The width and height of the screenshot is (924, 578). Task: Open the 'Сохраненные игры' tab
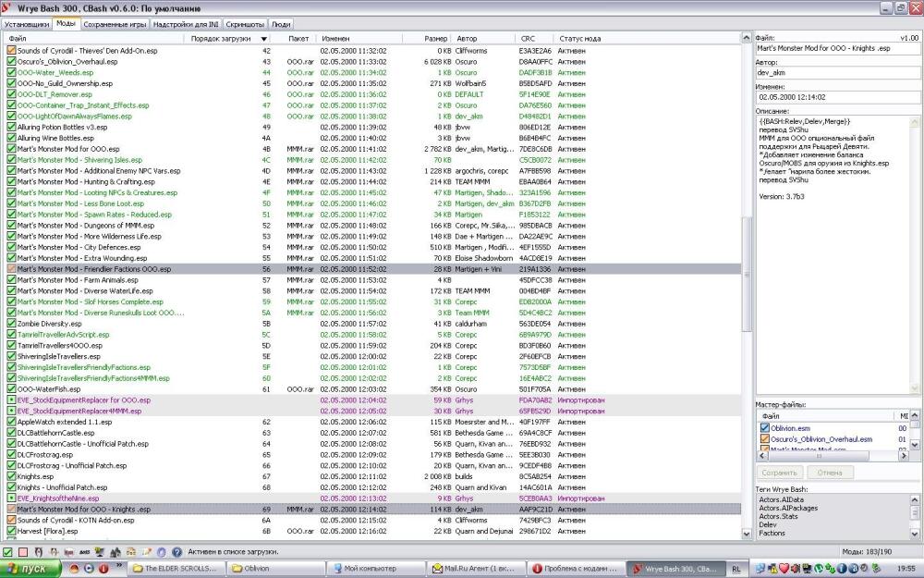[115, 24]
